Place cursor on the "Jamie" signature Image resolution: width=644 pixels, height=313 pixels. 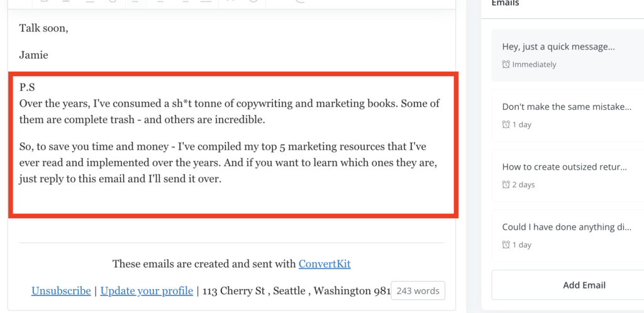tap(33, 55)
